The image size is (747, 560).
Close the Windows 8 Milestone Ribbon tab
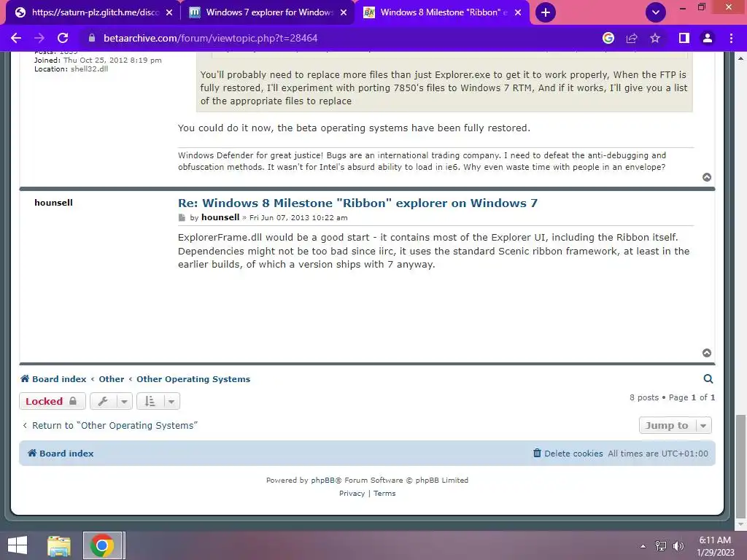518,12
